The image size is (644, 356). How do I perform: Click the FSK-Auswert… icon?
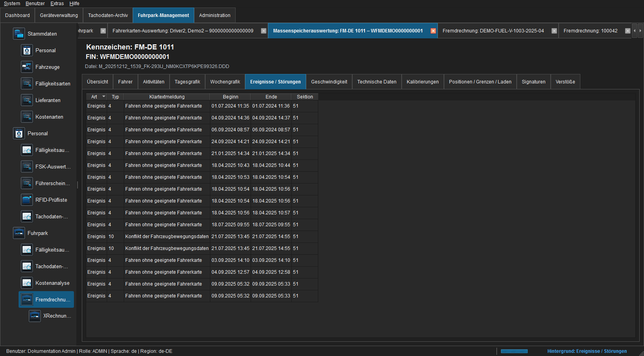(27, 167)
